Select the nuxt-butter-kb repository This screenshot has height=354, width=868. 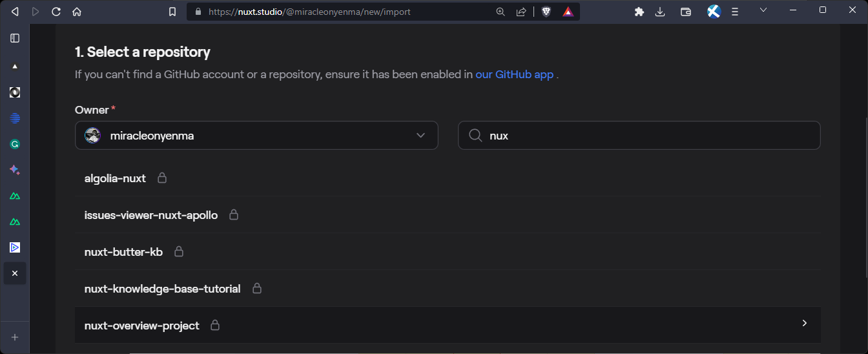point(448,251)
